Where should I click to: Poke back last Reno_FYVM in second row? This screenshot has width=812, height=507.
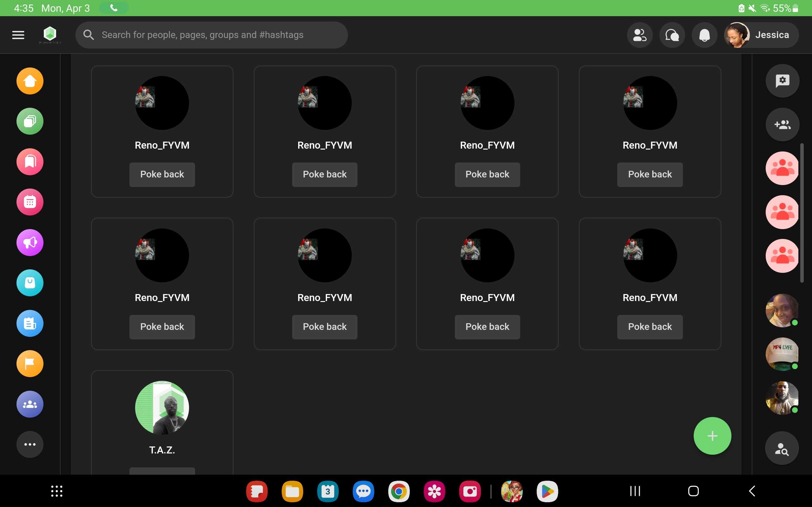coord(650,327)
